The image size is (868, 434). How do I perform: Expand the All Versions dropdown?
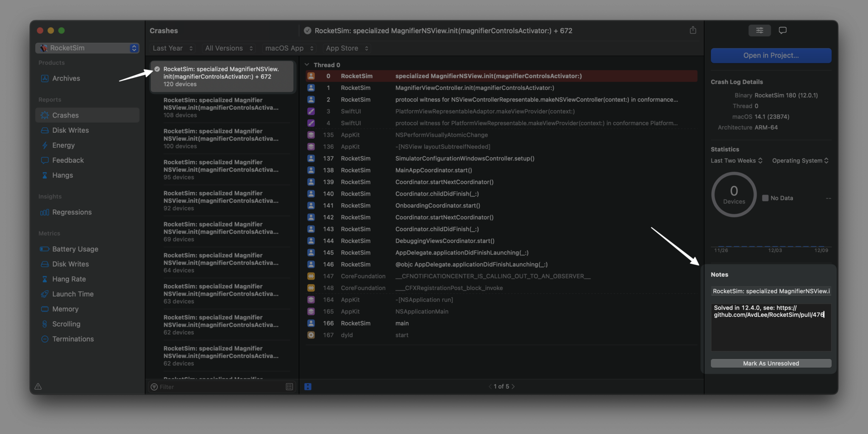(228, 48)
